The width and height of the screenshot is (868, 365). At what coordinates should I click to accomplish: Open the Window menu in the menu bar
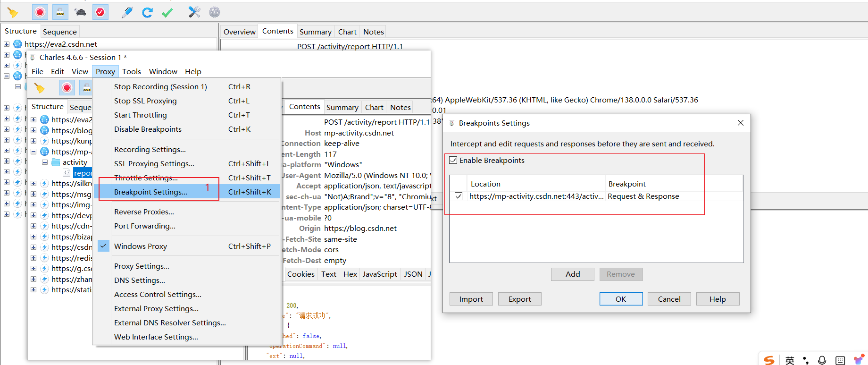pyautogui.click(x=163, y=71)
